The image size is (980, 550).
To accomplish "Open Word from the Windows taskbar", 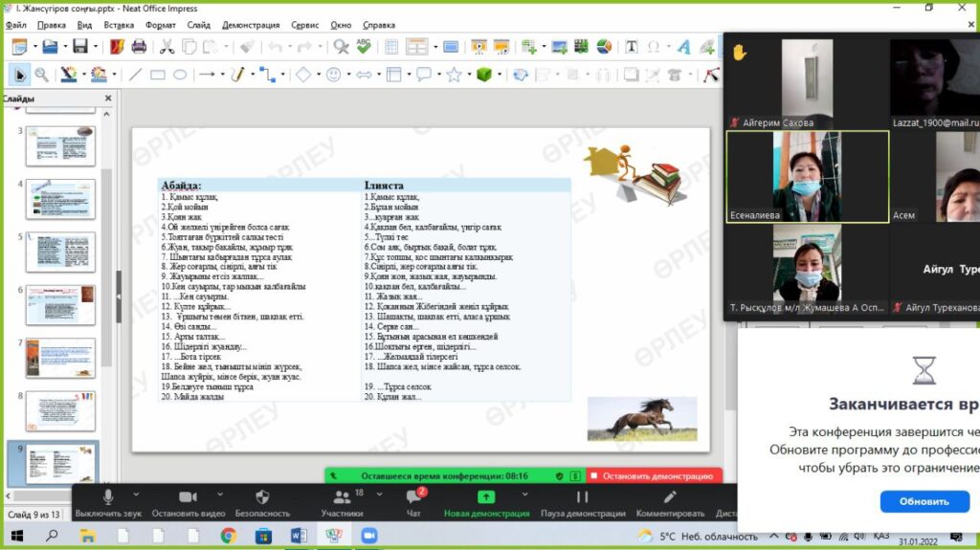I will tap(299, 536).
